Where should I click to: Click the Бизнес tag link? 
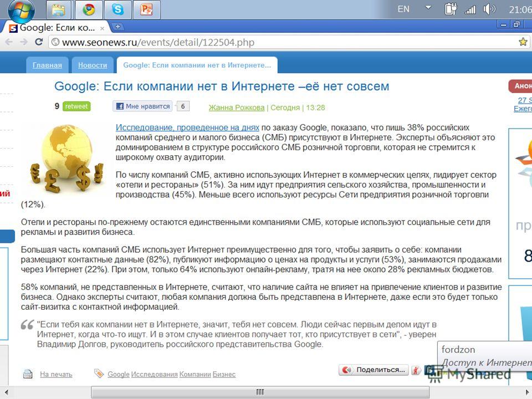click(224, 374)
